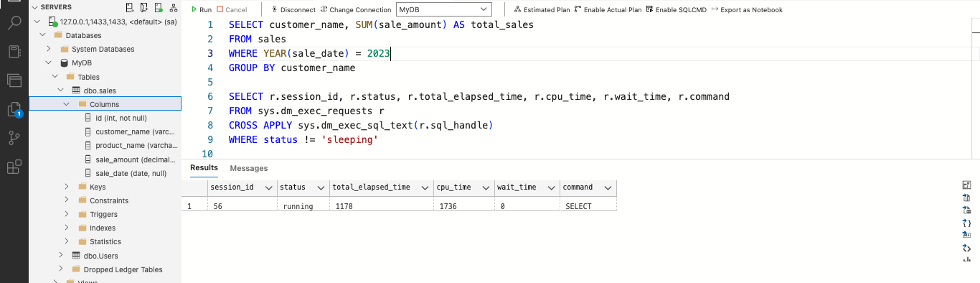Viewport: 980px width, 283px height.
Task: Click the Show Active Connections icon
Action: 159,7
